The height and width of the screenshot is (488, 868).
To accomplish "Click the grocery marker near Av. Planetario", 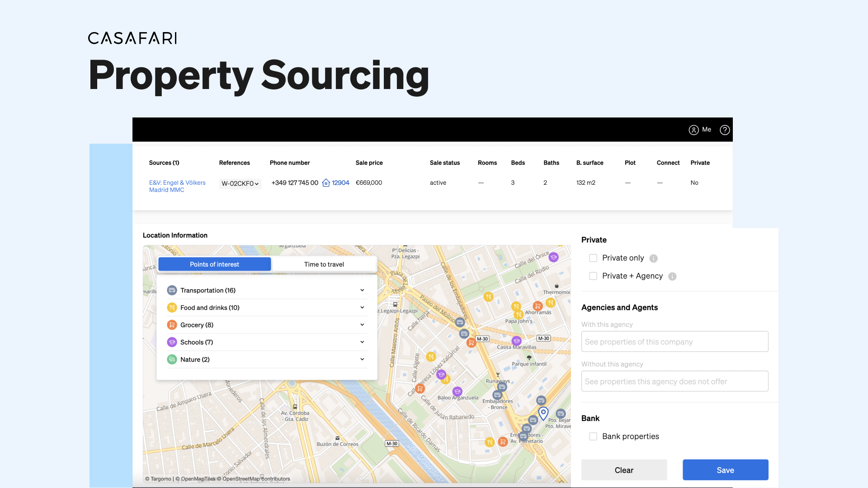I will (502, 441).
